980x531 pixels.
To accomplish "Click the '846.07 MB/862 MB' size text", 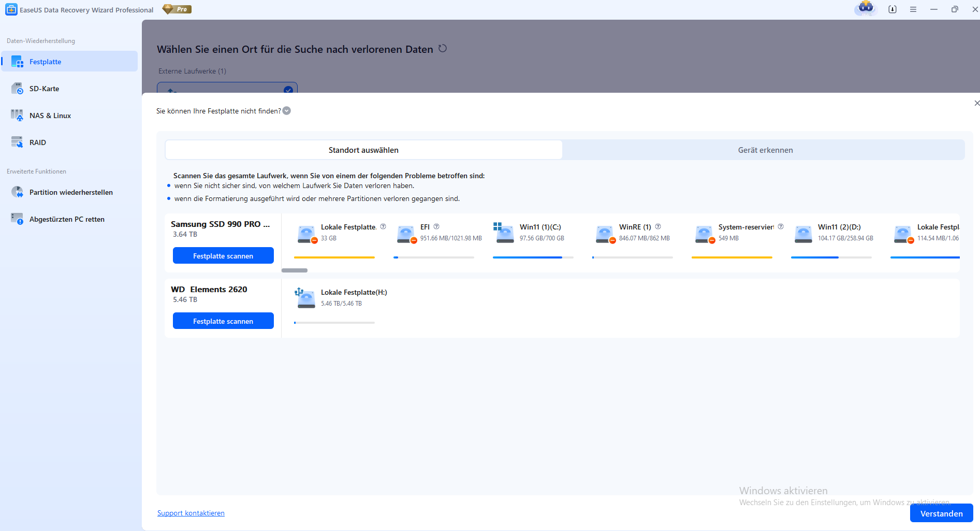I will tap(645, 238).
